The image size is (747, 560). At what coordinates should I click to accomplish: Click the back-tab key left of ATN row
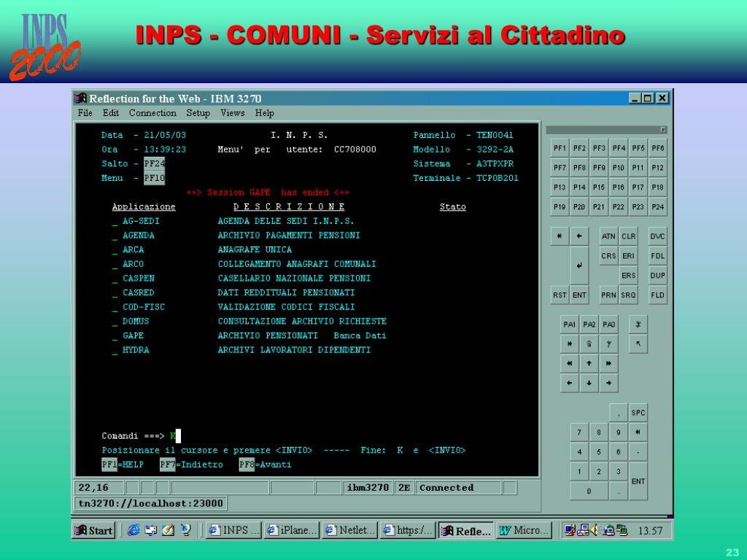tap(560, 236)
